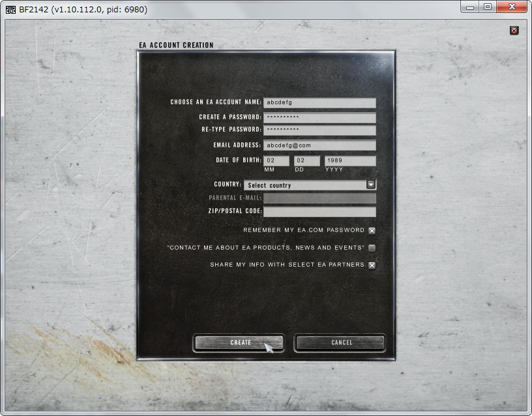Click the EA account name field

319,102
